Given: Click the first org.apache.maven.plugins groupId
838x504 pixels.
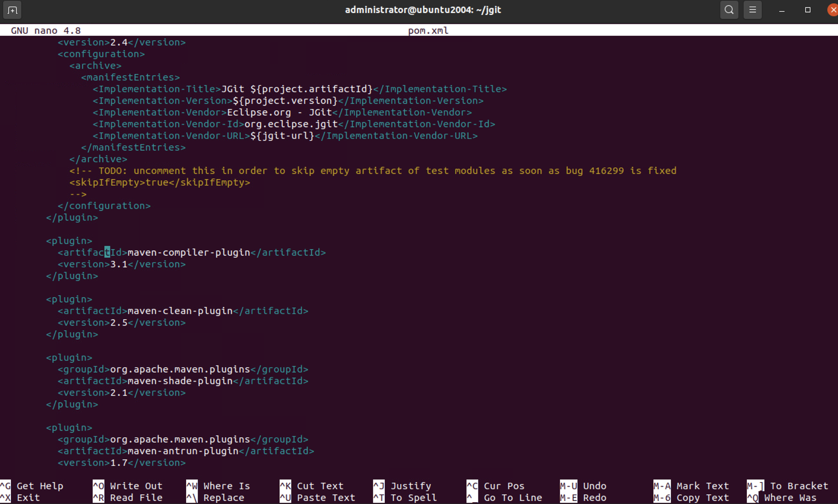Looking at the screenshot, I should coord(180,369).
